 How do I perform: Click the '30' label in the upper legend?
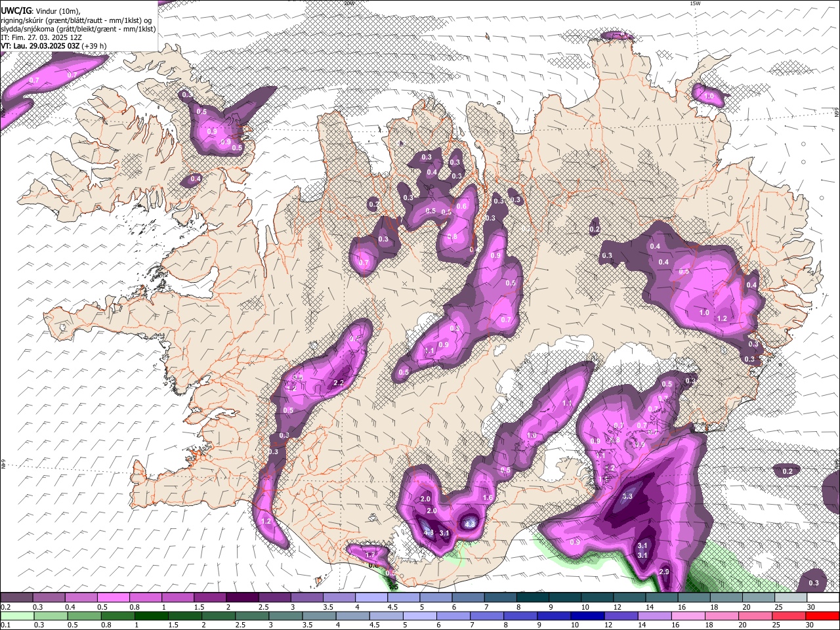810,607
